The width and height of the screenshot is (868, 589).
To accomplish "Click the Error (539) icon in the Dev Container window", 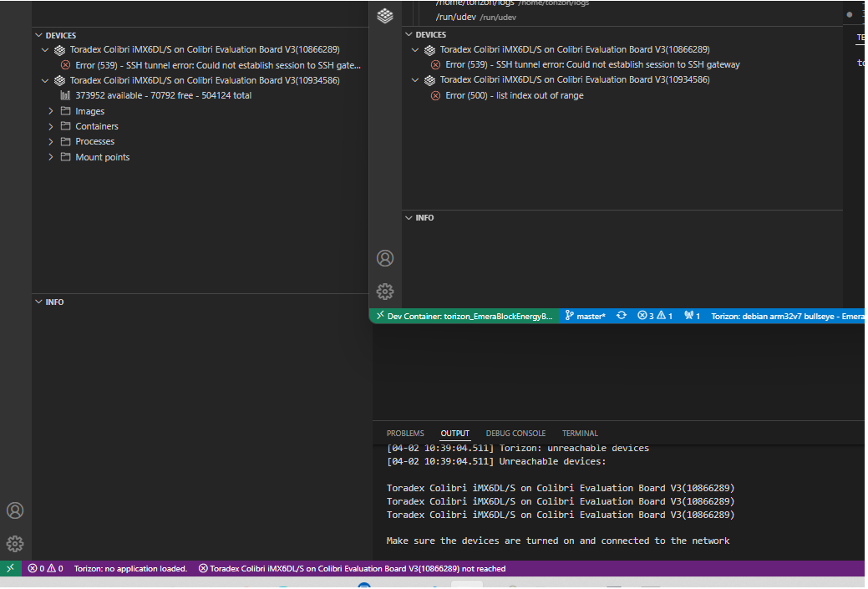I will [x=435, y=65].
